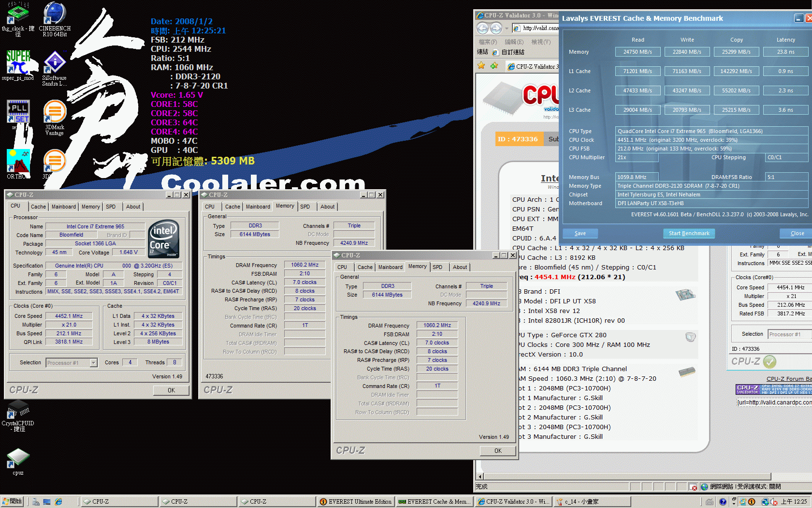
Task: Open 檢視(V) menu in Internet Explorer
Action: (541, 42)
